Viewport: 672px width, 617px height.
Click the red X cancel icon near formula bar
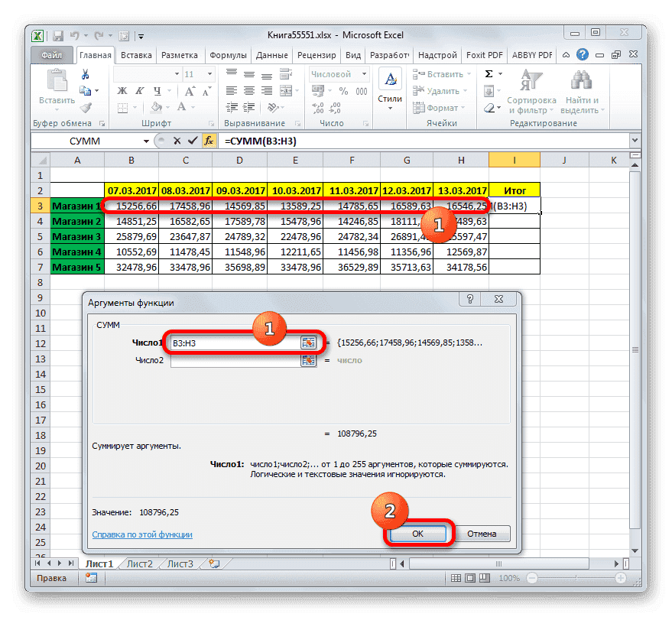click(x=177, y=141)
